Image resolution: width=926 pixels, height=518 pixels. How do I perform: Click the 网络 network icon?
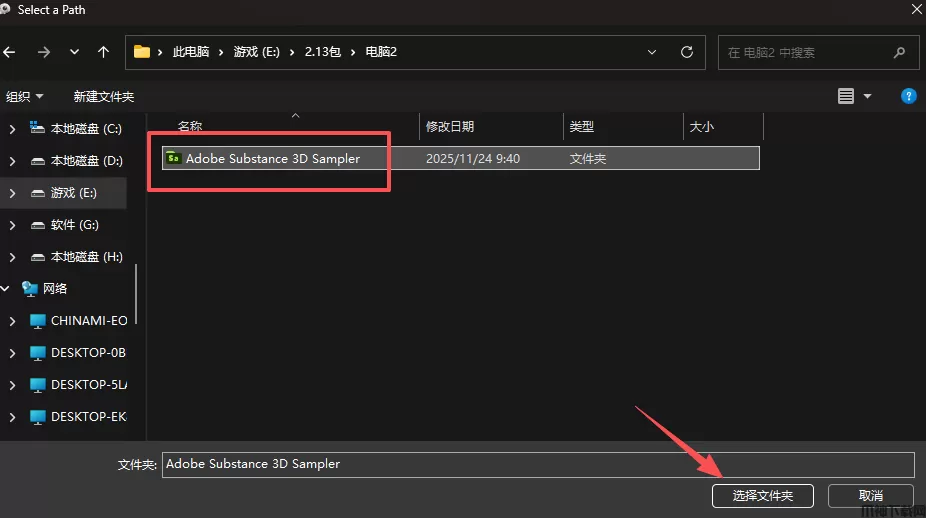click(x=30, y=288)
